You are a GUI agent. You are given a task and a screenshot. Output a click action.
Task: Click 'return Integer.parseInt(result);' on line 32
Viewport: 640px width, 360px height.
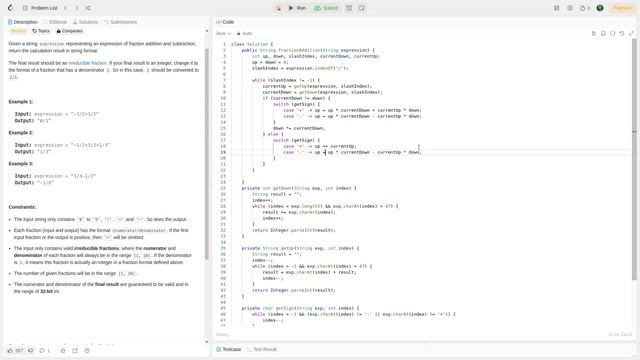(x=294, y=230)
